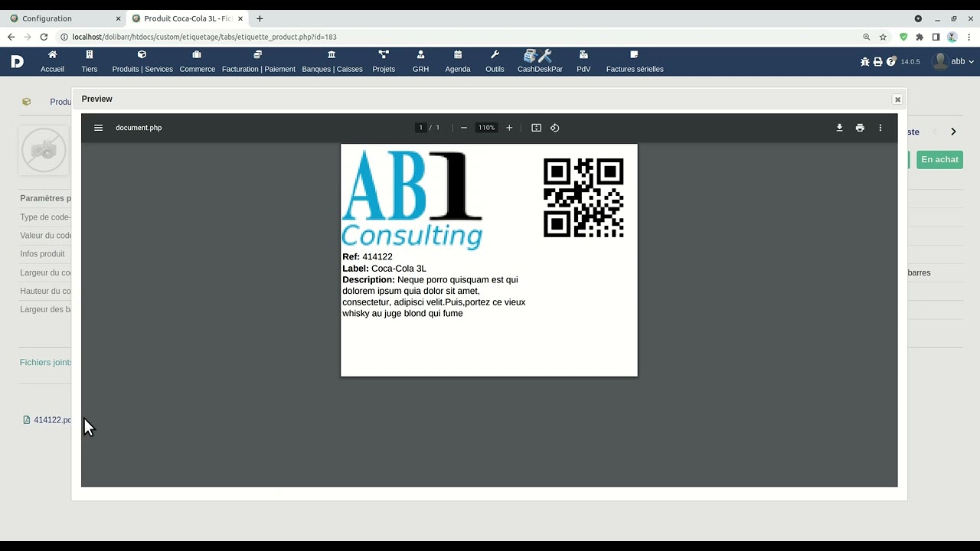Open the Chrome three-dot menu
Viewport: 980px width, 551px height.
[969, 37]
